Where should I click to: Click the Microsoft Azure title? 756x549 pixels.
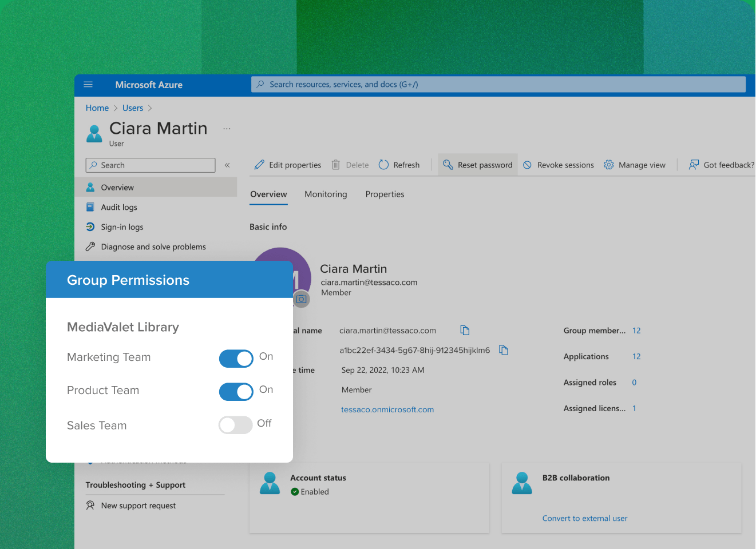pos(149,85)
